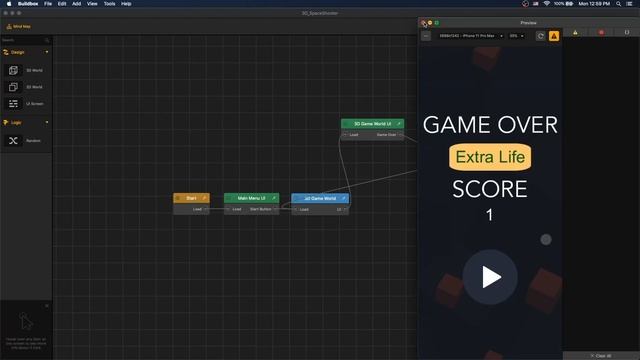This screenshot has width=640, height=360.
Task: Open the Buildbox application menu
Action: pyautogui.click(x=28, y=4)
